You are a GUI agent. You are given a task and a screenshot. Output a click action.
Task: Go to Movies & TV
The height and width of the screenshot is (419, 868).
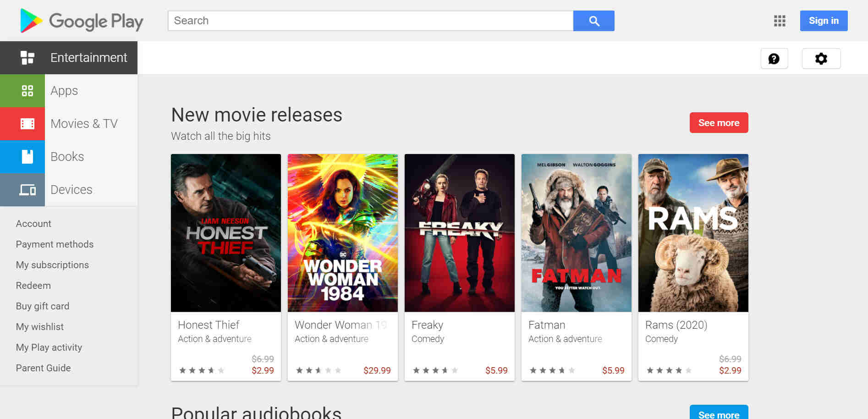point(69,124)
